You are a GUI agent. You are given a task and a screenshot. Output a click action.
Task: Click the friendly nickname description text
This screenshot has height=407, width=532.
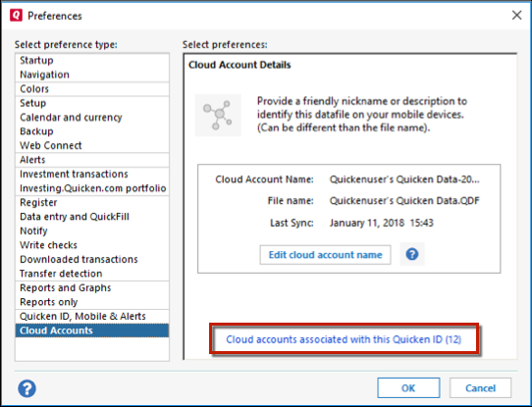tap(361, 115)
